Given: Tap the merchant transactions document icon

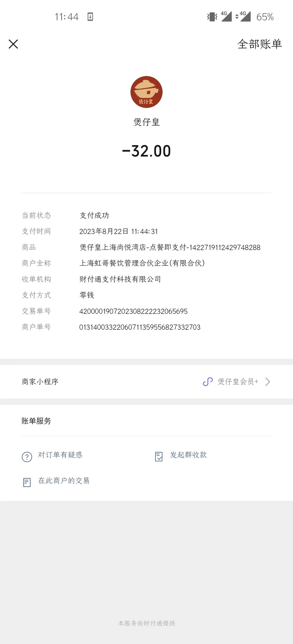Looking at the screenshot, I should 27,483.
